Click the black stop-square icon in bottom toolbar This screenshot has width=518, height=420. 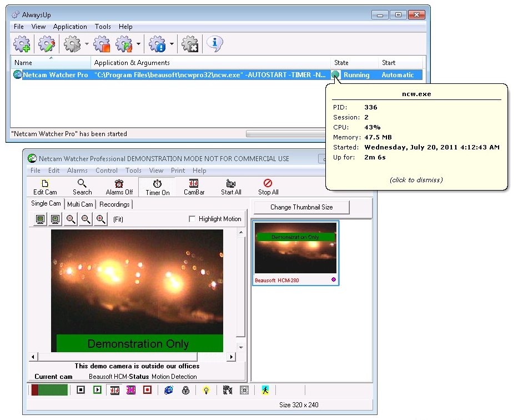tap(81, 390)
